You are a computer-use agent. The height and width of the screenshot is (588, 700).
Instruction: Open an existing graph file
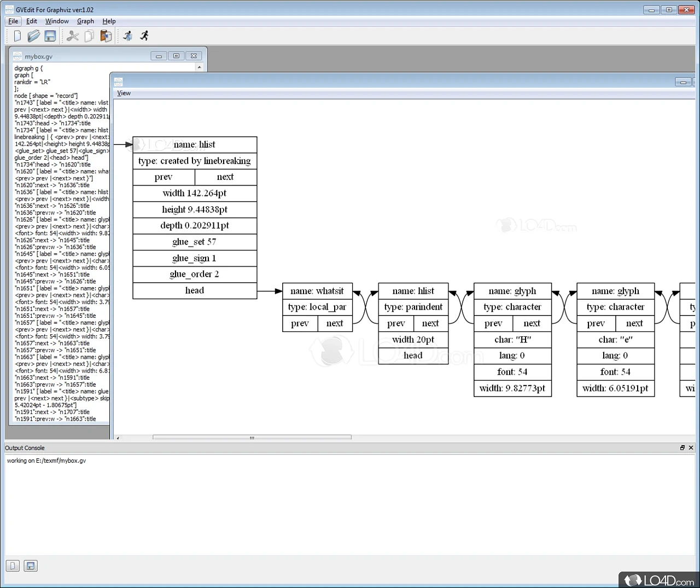tap(33, 36)
